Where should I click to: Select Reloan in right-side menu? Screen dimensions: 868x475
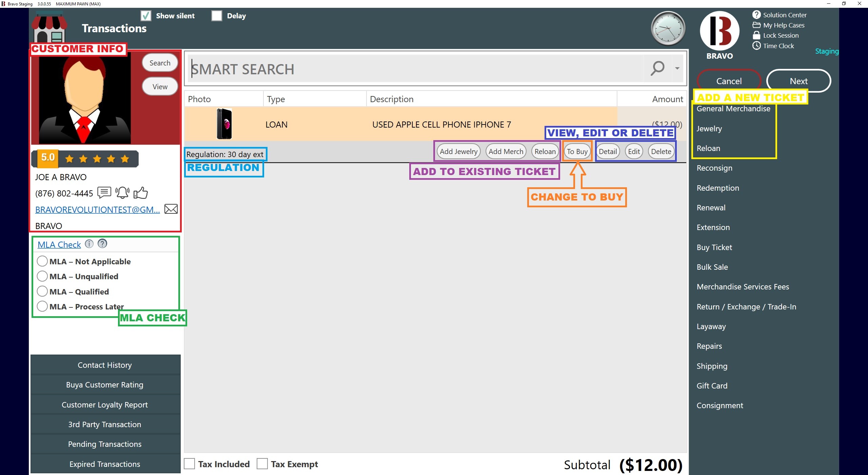pyautogui.click(x=708, y=148)
